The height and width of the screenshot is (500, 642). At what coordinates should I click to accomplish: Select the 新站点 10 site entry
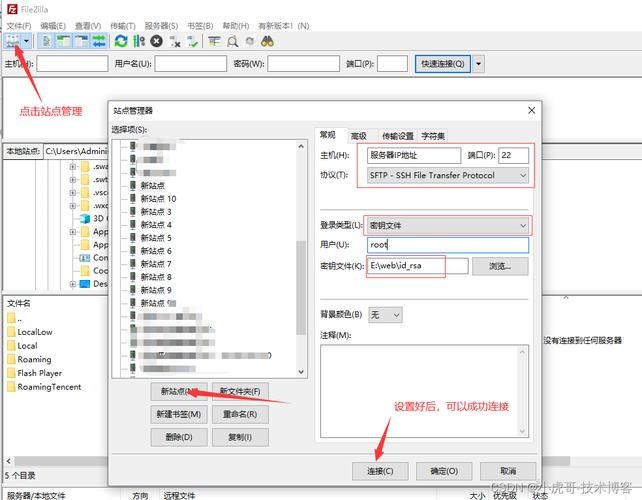click(x=158, y=199)
